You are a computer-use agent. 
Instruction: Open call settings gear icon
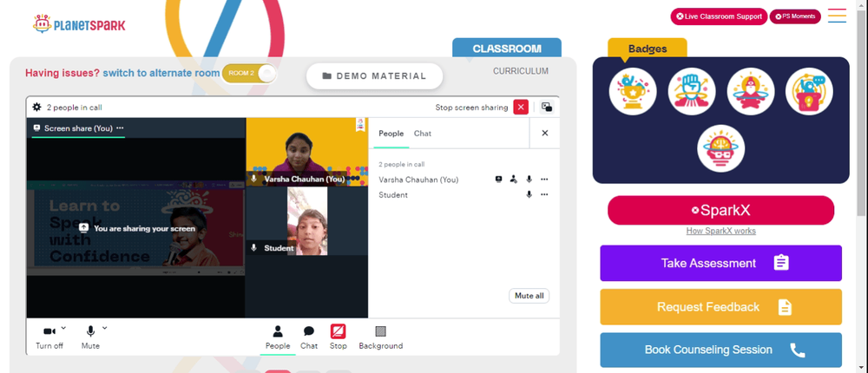pyautogui.click(x=37, y=108)
